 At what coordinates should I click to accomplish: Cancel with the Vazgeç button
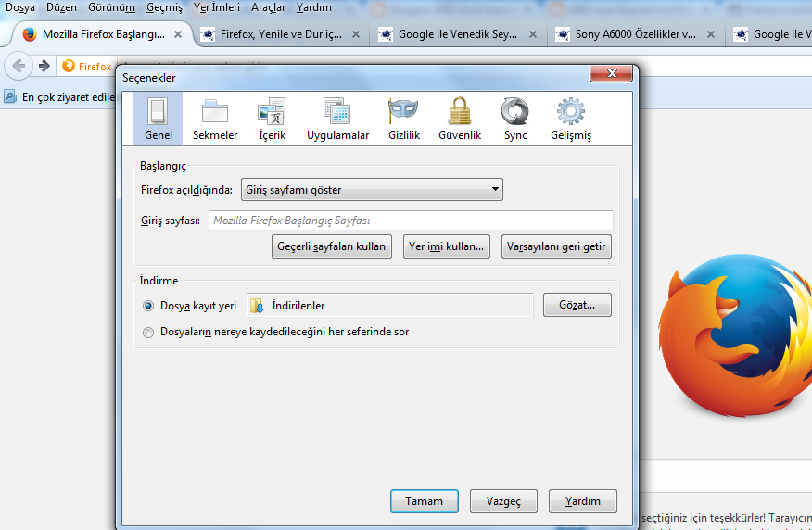click(503, 501)
